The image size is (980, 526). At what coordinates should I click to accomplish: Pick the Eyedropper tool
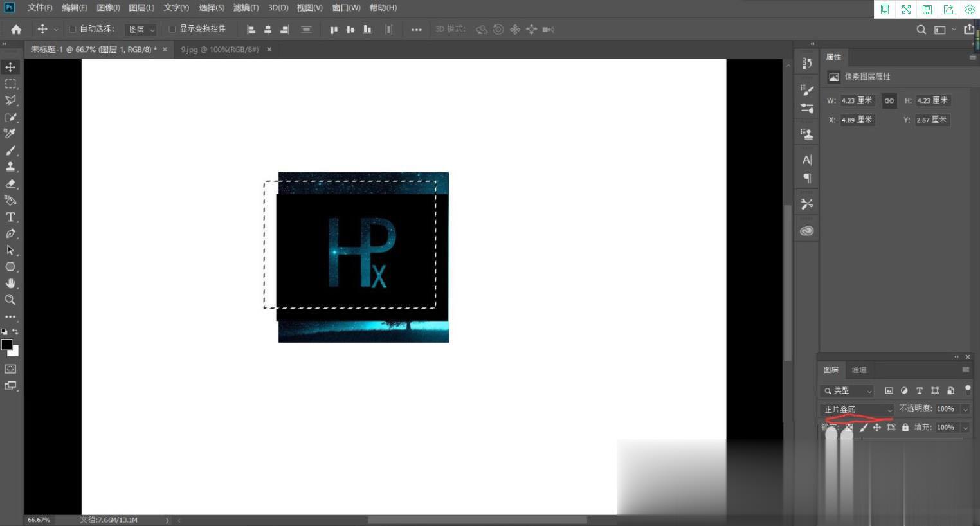tap(10, 133)
